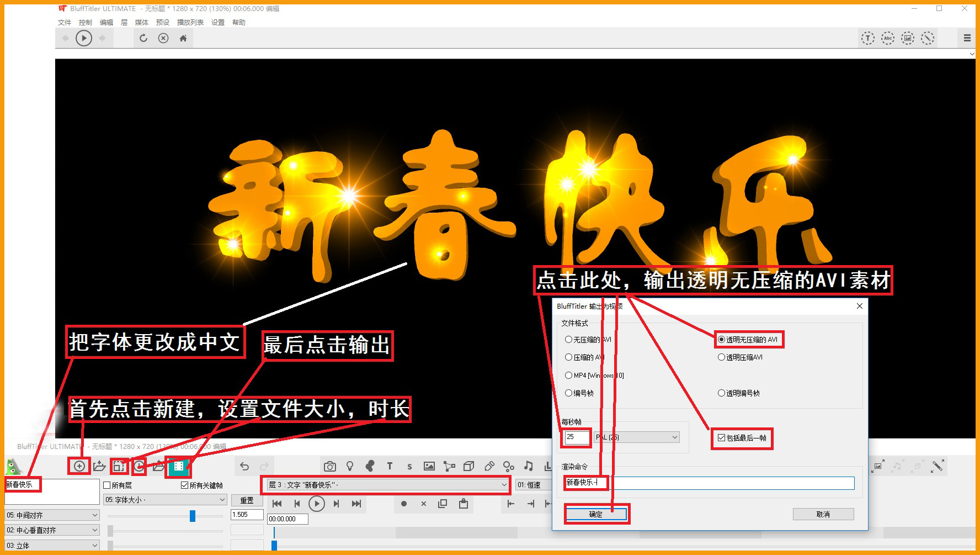
Task: Create keyframe with the record dot icon
Action: [404, 504]
